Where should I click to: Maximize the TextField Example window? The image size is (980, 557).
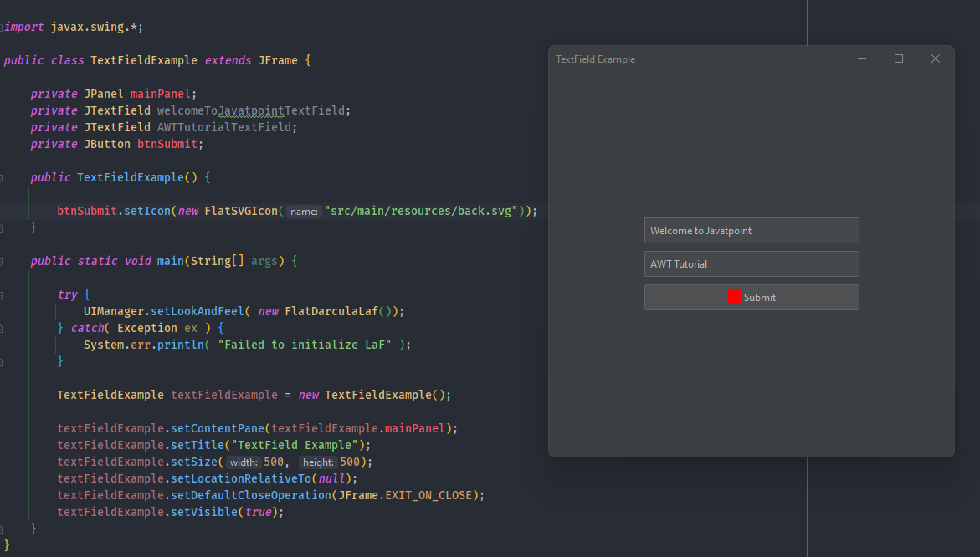pyautogui.click(x=899, y=59)
